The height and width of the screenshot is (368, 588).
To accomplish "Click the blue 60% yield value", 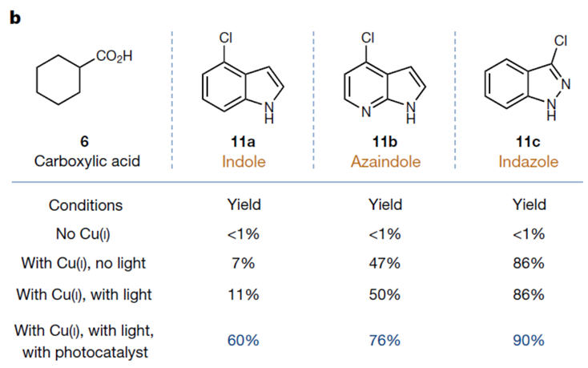I will pyautogui.click(x=243, y=341).
